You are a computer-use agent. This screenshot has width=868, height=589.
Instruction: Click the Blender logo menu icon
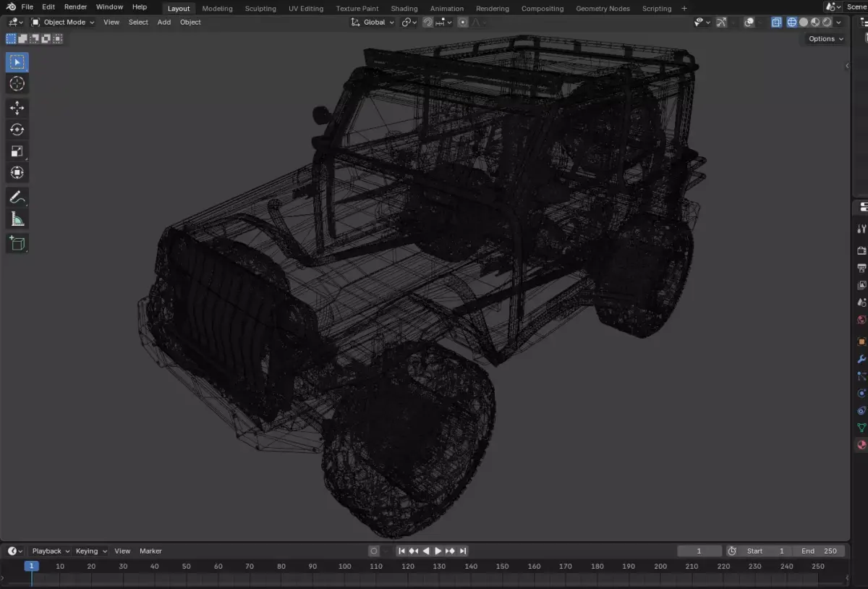click(x=11, y=7)
